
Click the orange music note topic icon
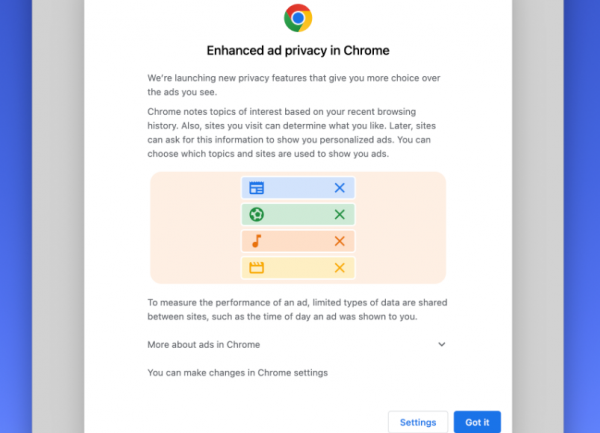pos(257,241)
